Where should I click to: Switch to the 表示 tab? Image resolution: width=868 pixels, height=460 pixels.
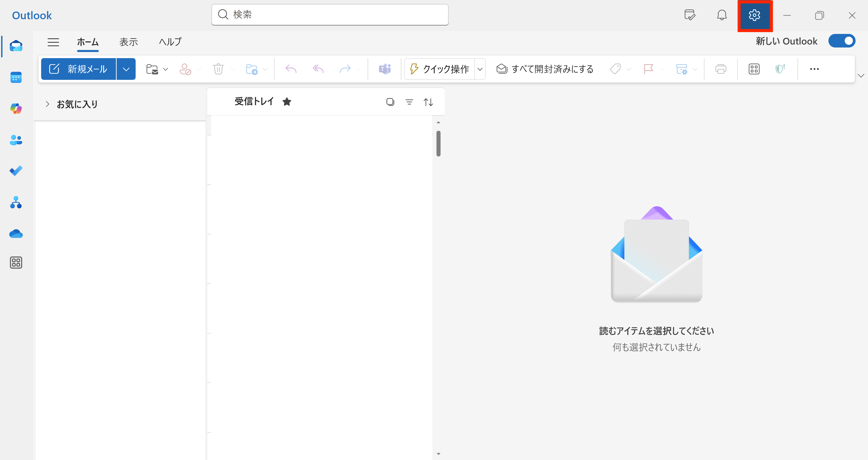tap(129, 42)
